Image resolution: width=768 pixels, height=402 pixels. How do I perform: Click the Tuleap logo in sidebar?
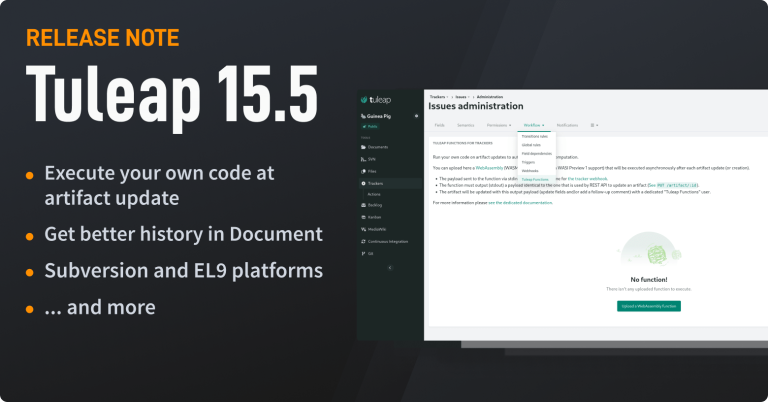point(377,101)
